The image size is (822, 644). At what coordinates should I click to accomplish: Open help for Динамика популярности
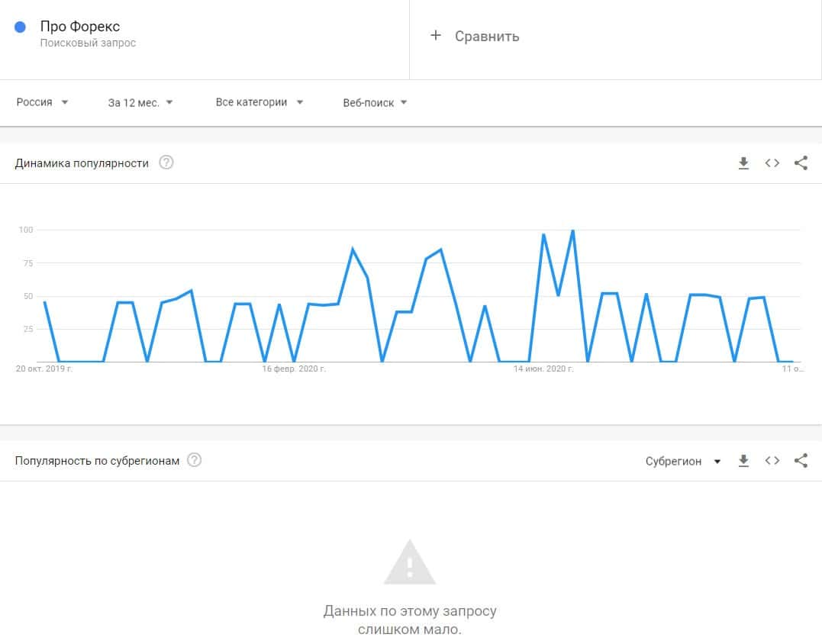click(x=166, y=163)
